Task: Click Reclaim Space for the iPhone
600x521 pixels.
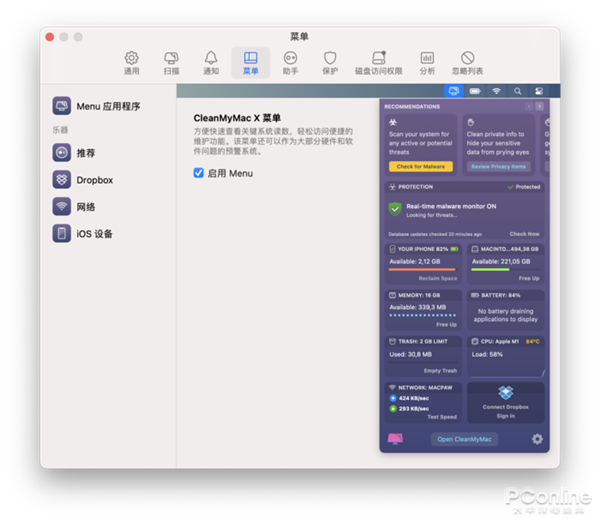Action: coord(438,278)
